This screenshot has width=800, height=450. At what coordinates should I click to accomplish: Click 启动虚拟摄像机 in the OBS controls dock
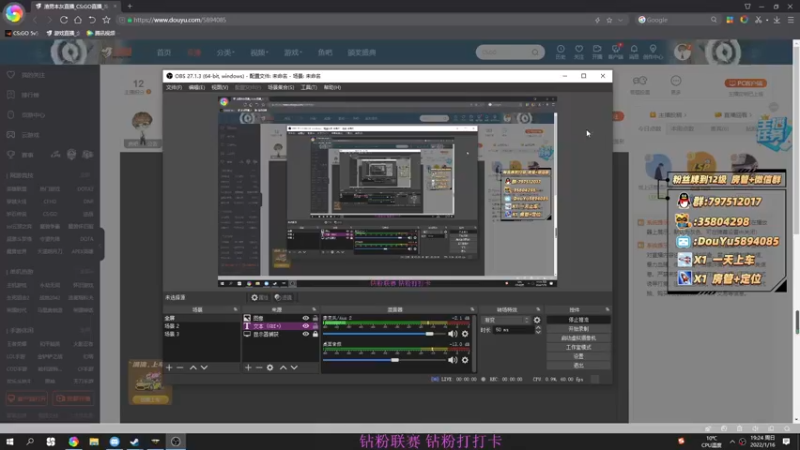click(578, 338)
